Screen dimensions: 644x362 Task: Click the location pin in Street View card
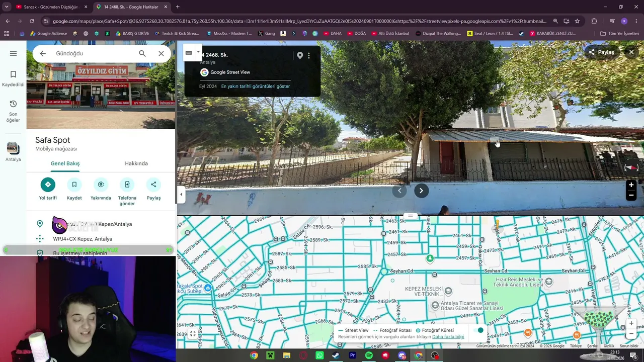[300, 55]
